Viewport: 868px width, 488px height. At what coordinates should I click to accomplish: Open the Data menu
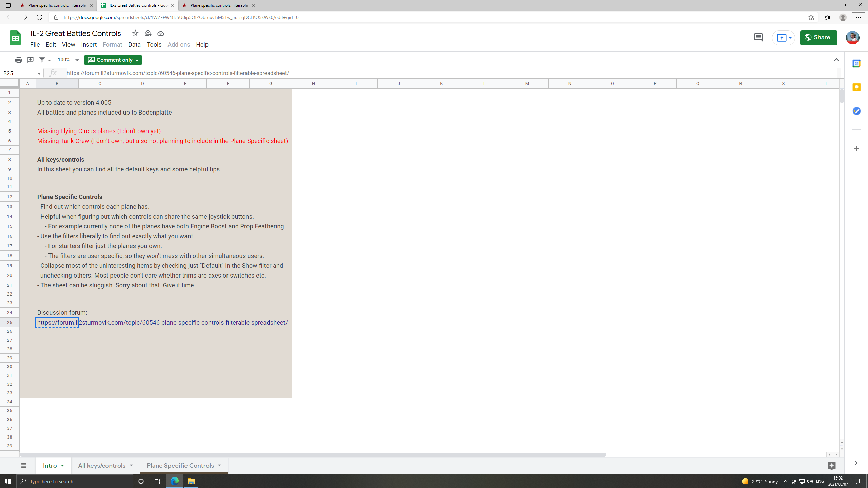(134, 45)
